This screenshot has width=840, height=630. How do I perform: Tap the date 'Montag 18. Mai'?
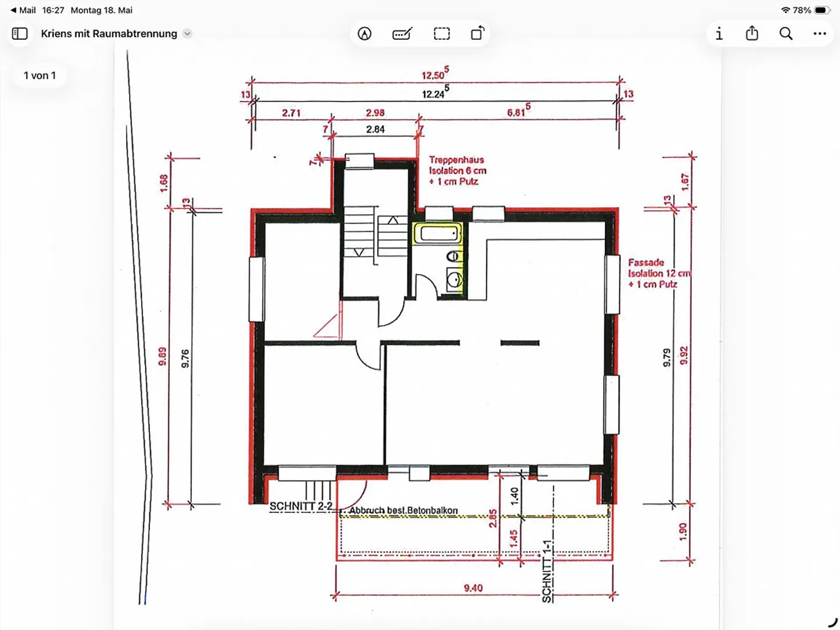click(x=101, y=10)
